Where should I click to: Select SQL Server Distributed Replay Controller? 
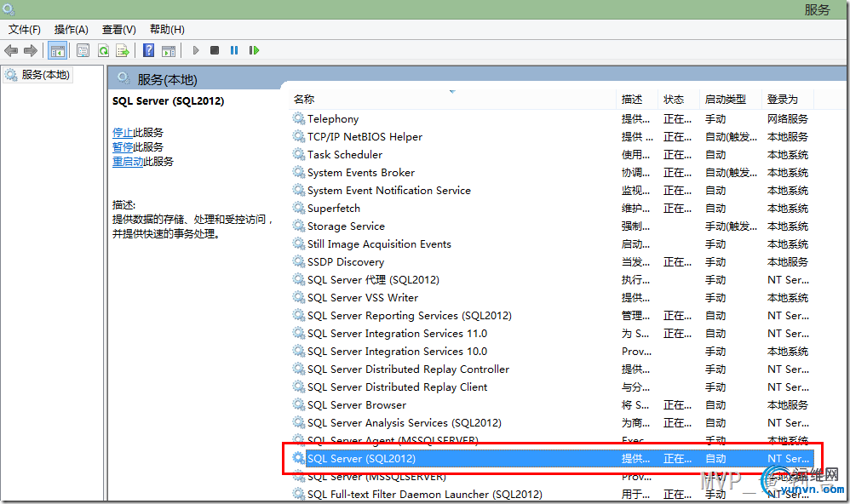552,369
